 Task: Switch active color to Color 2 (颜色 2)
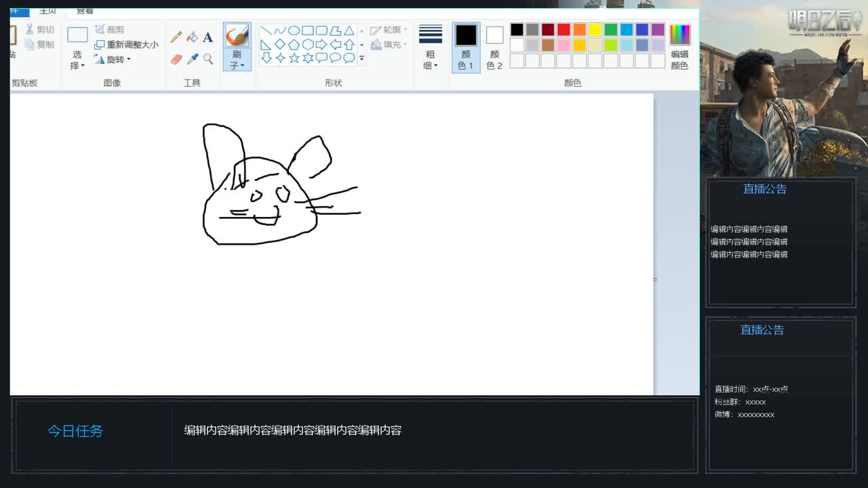494,47
